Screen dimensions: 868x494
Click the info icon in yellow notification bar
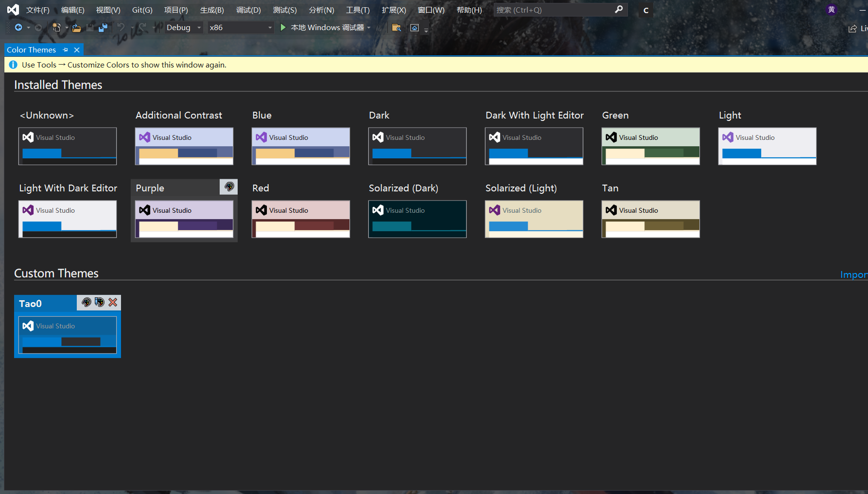tap(13, 65)
